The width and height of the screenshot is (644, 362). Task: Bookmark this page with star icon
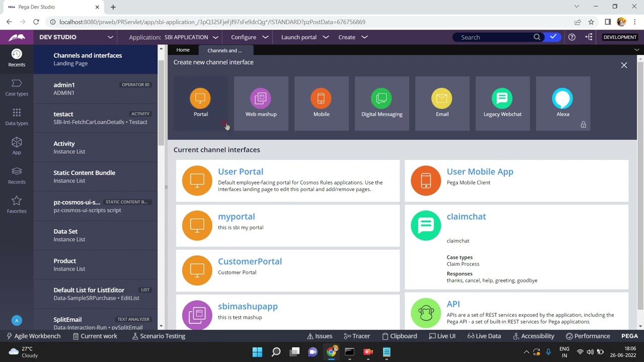coord(591,22)
